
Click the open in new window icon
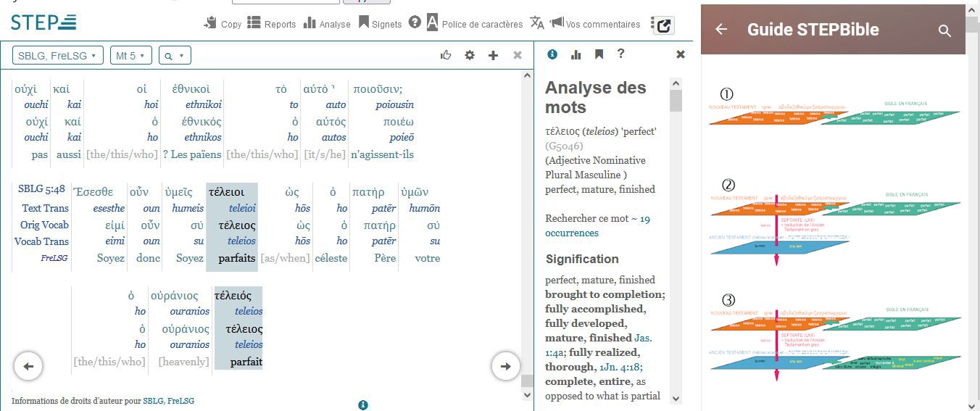[x=663, y=25]
